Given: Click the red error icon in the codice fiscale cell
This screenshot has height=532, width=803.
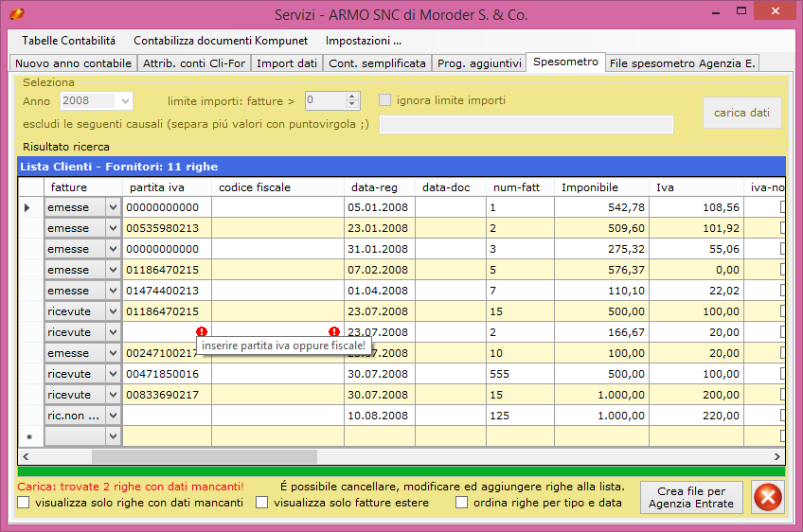Looking at the screenshot, I should pyautogui.click(x=334, y=332).
